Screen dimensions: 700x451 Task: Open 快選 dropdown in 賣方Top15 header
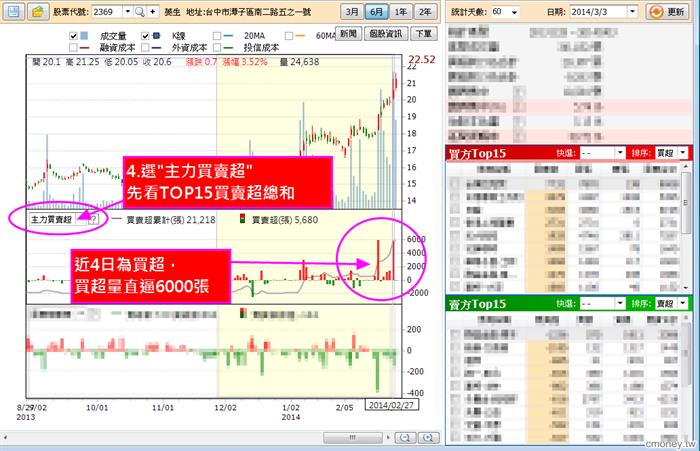click(x=620, y=304)
